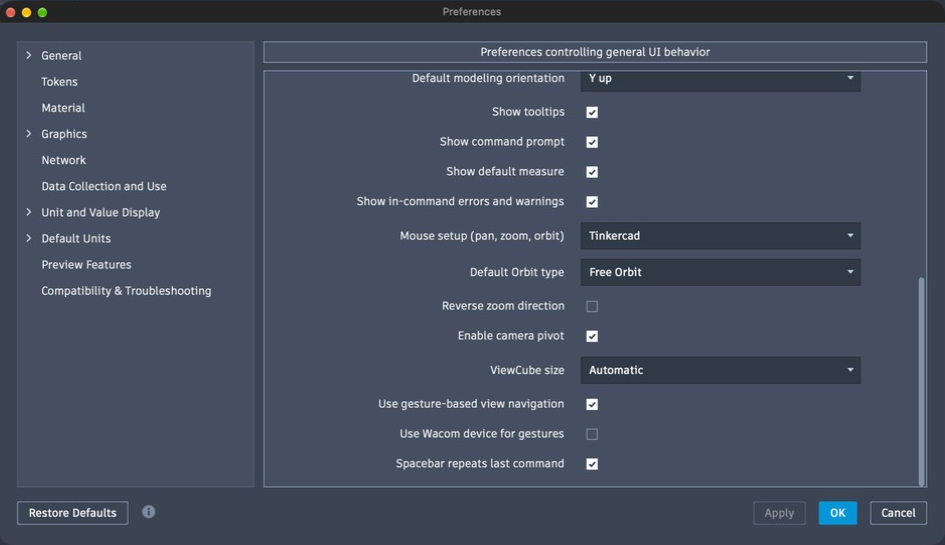
Task: Select Unit and Value Display item
Action: point(101,212)
